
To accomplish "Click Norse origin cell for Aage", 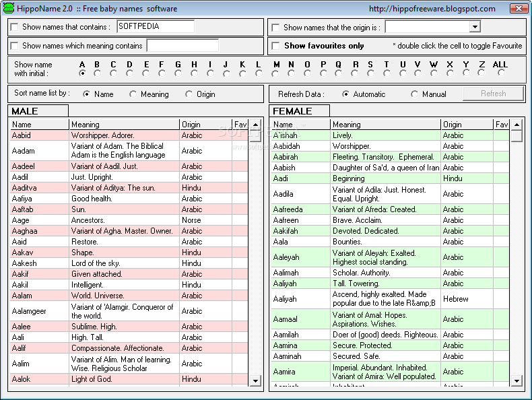I will click(205, 220).
